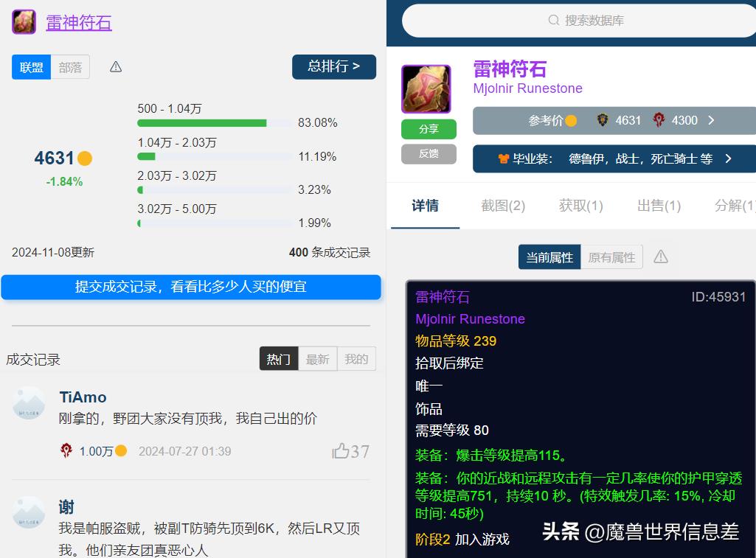Click TiAmo's user avatar
The width and height of the screenshot is (756, 558).
tap(30, 403)
